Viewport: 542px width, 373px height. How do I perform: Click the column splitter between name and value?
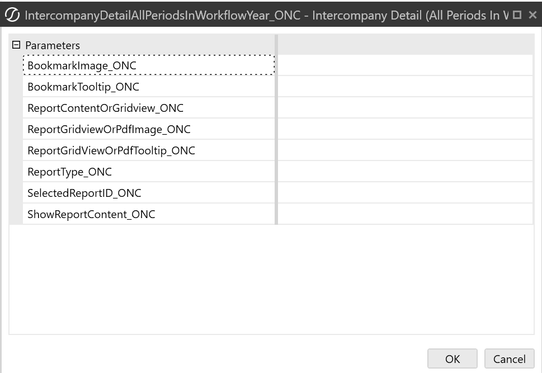coord(277,130)
